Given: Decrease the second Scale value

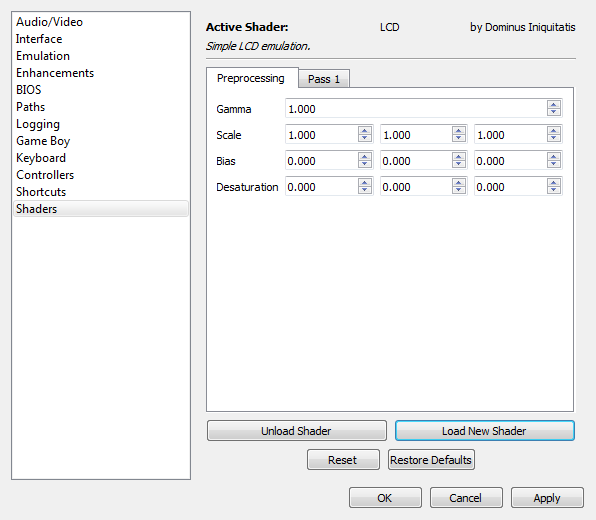Looking at the screenshot, I should click(459, 138).
